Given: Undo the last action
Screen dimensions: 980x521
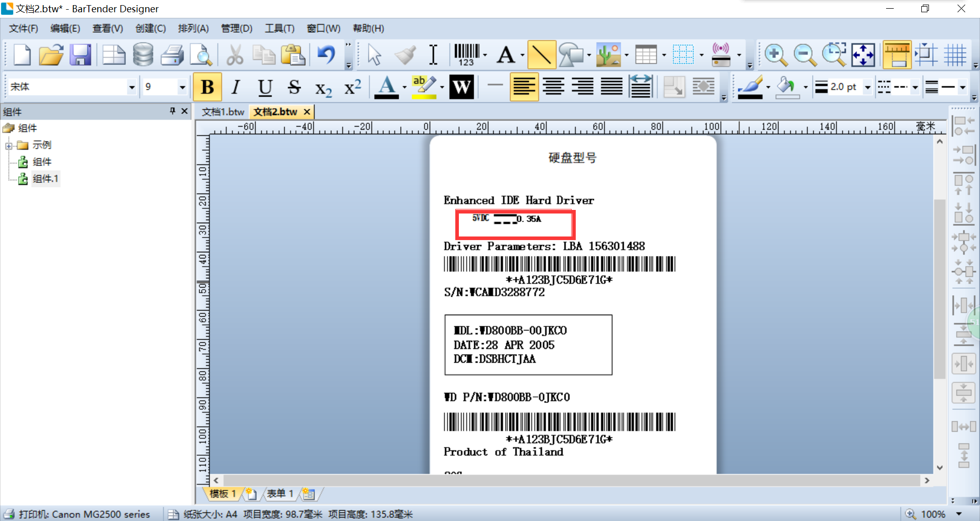Looking at the screenshot, I should (x=326, y=55).
